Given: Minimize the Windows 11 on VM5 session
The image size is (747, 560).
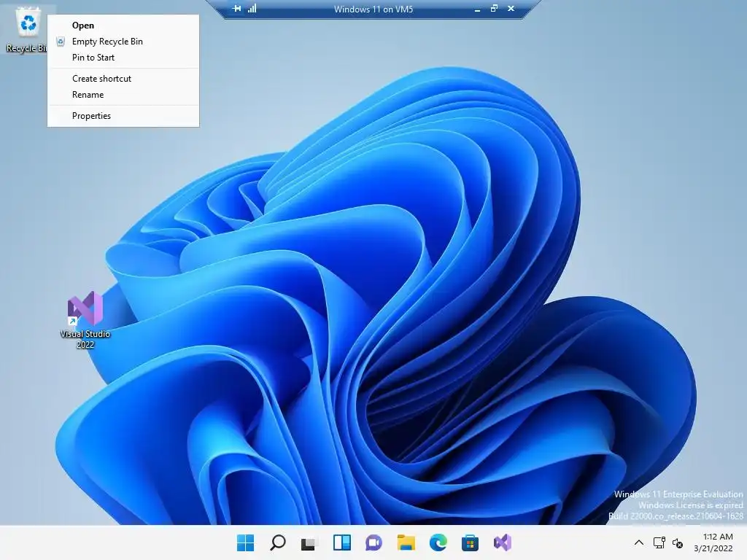Looking at the screenshot, I should pyautogui.click(x=477, y=9).
